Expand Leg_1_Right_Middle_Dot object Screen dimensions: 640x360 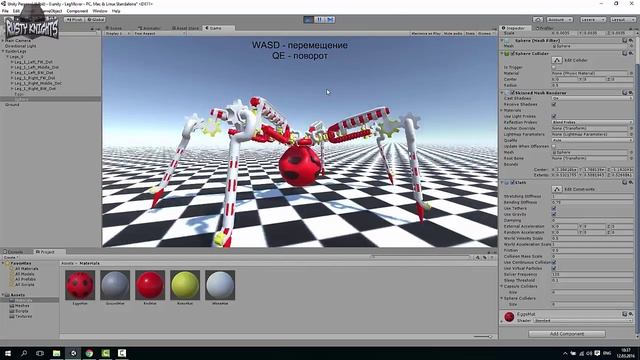pyautogui.click(x=12, y=83)
